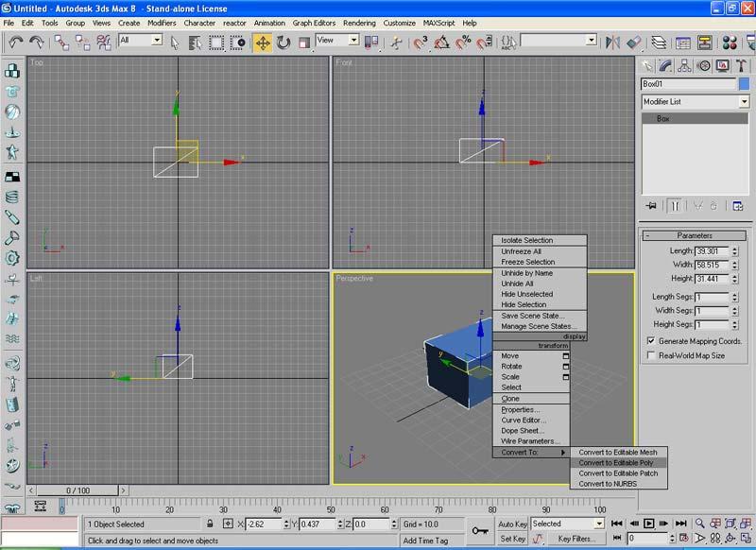Toggle the 3D Snaps magnet
Screen dimensions: 756x550
pos(421,43)
